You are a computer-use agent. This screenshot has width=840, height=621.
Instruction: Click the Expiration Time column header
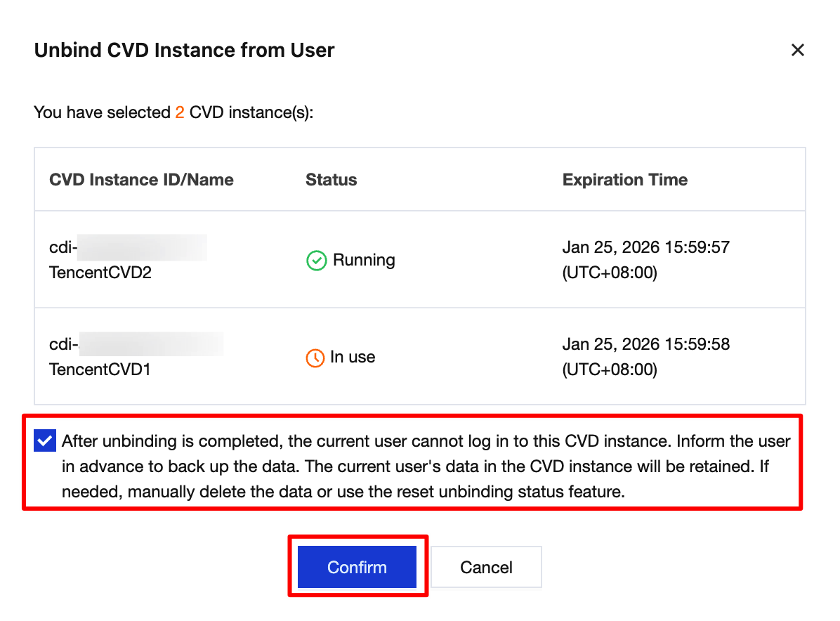[x=624, y=179]
